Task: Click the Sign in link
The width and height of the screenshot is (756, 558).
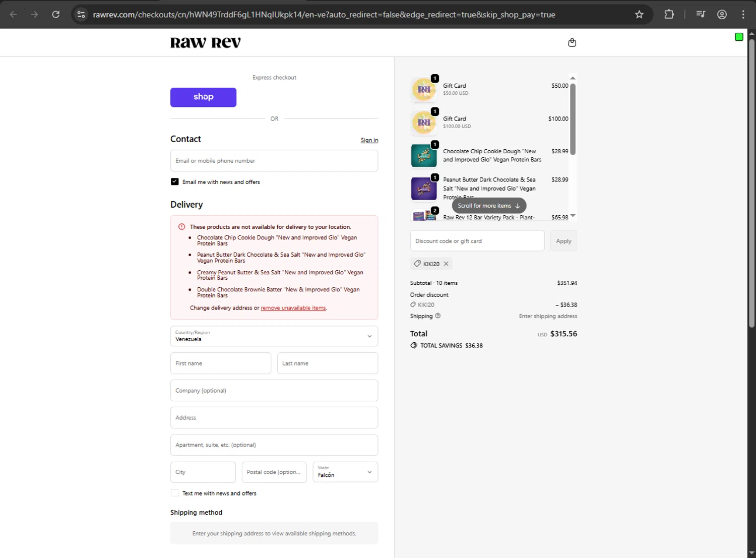Action: click(x=369, y=141)
